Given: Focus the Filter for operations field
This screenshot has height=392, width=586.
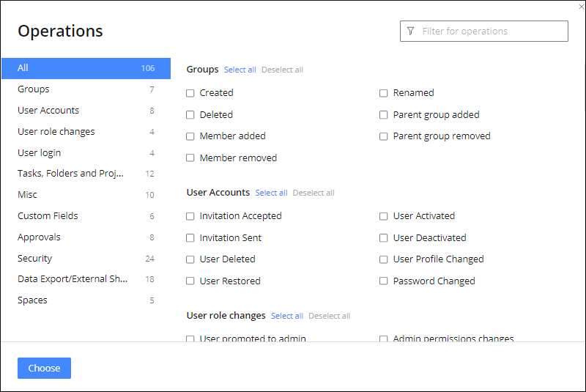Looking at the screenshot, I should click(491, 32).
